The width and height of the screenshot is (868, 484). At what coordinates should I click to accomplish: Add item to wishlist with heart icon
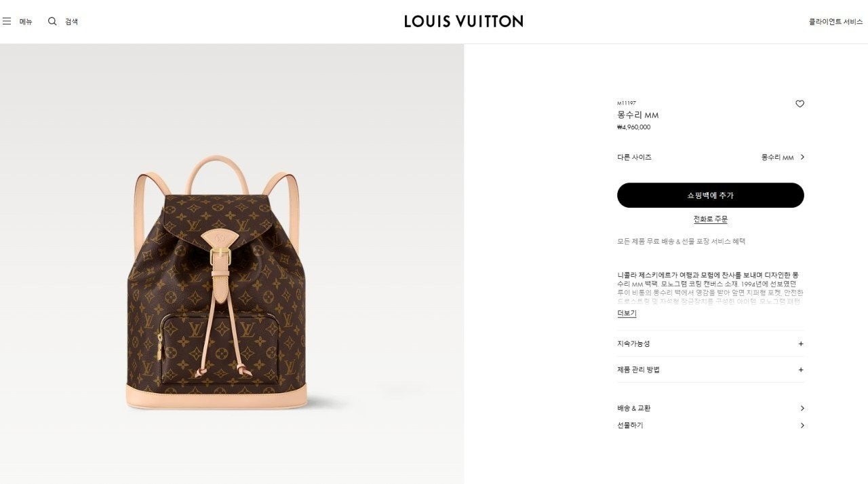(x=800, y=104)
